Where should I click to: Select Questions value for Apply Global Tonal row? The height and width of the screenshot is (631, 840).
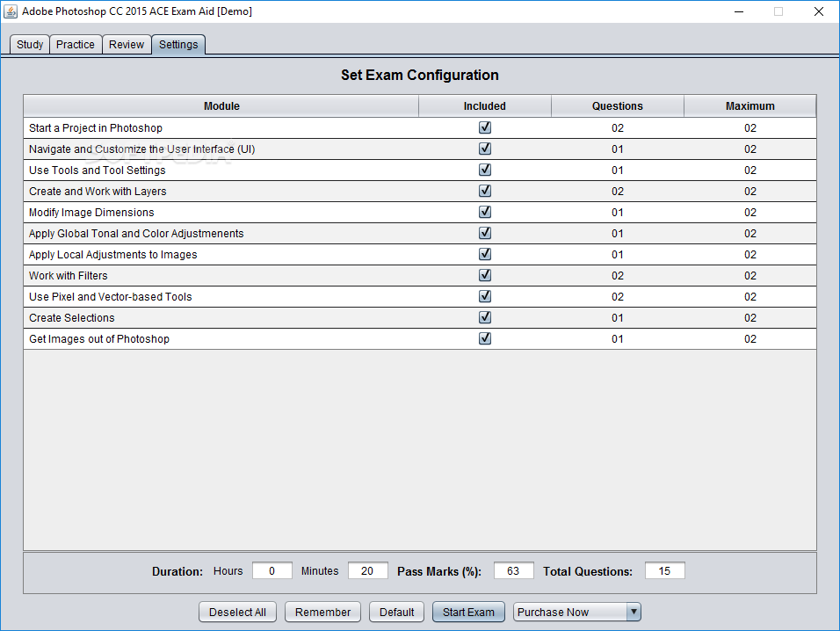tap(618, 234)
